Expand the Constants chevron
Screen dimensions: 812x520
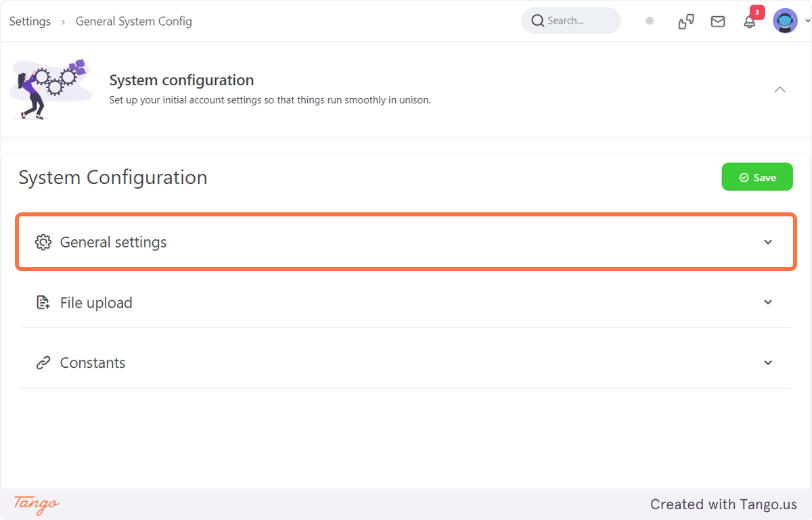(768, 363)
